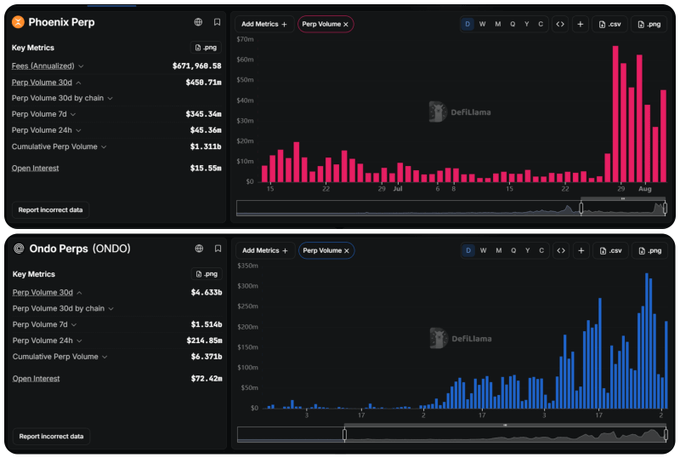The width and height of the screenshot is (680, 458).
Task: Open the Ondo Perps website globe icon
Action: (x=199, y=249)
